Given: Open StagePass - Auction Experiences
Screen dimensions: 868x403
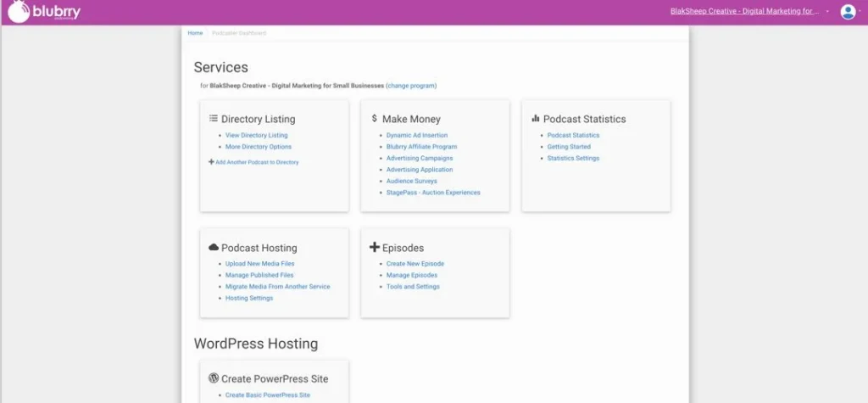Looking at the screenshot, I should pos(433,193).
